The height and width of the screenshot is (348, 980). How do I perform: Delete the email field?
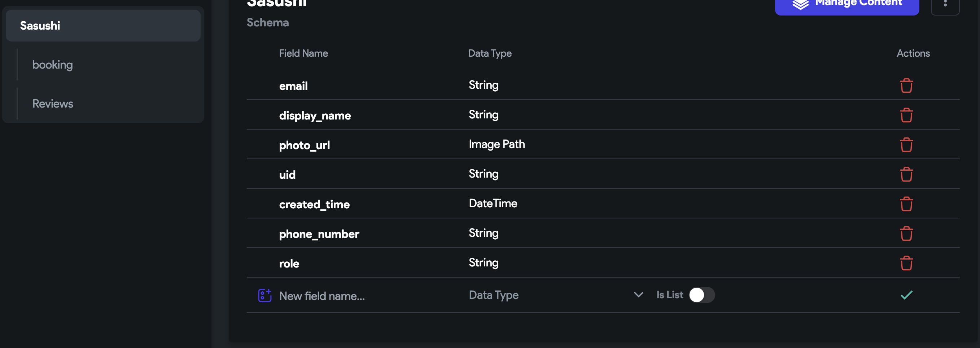(906, 86)
